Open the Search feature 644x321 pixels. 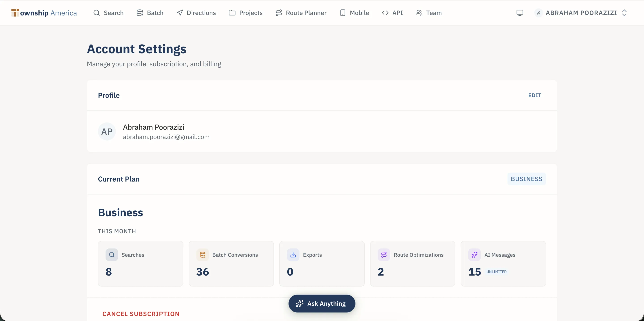[x=108, y=13]
